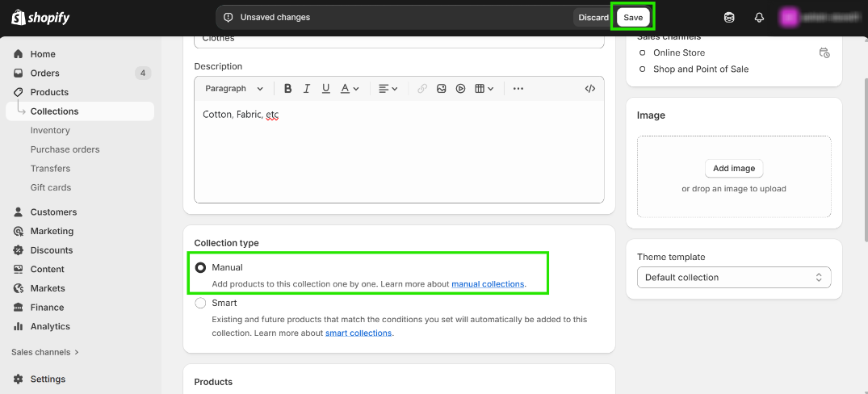This screenshot has height=394, width=868.
Task: Click the manage publishing schedule icon
Action: tap(824, 53)
